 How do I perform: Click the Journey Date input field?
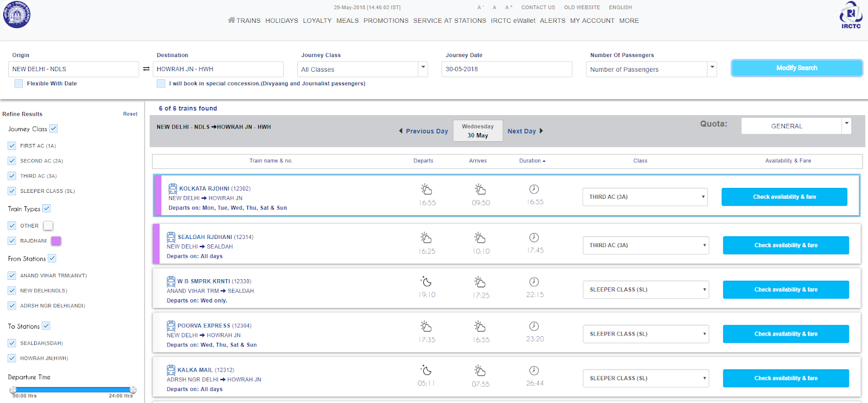coord(507,70)
